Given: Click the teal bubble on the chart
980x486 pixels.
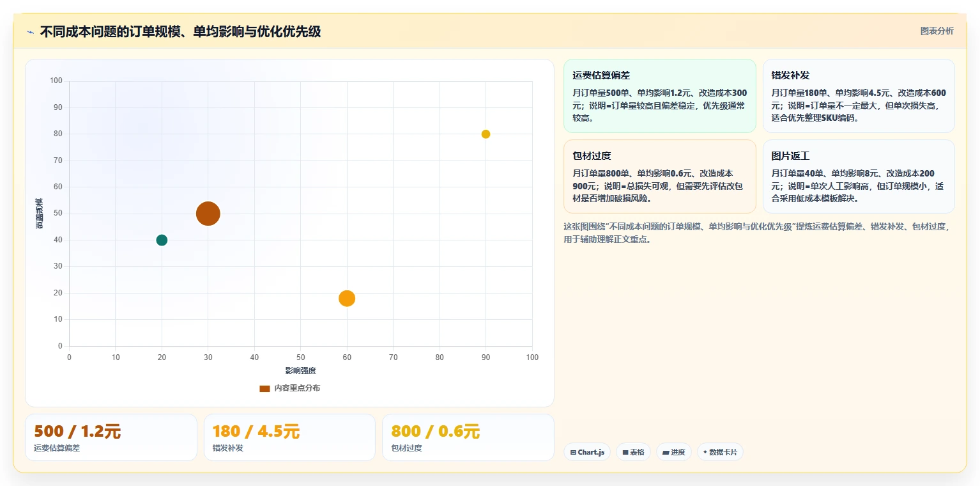Looking at the screenshot, I should coord(162,240).
